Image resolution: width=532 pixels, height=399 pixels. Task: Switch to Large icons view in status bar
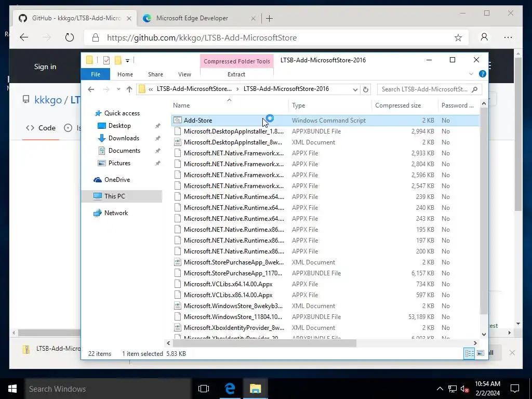click(481, 353)
